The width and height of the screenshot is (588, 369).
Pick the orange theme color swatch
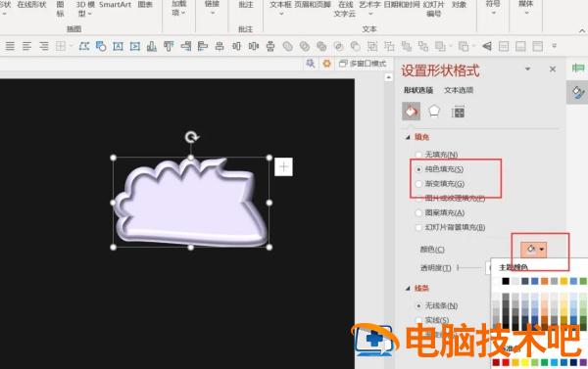(545, 281)
